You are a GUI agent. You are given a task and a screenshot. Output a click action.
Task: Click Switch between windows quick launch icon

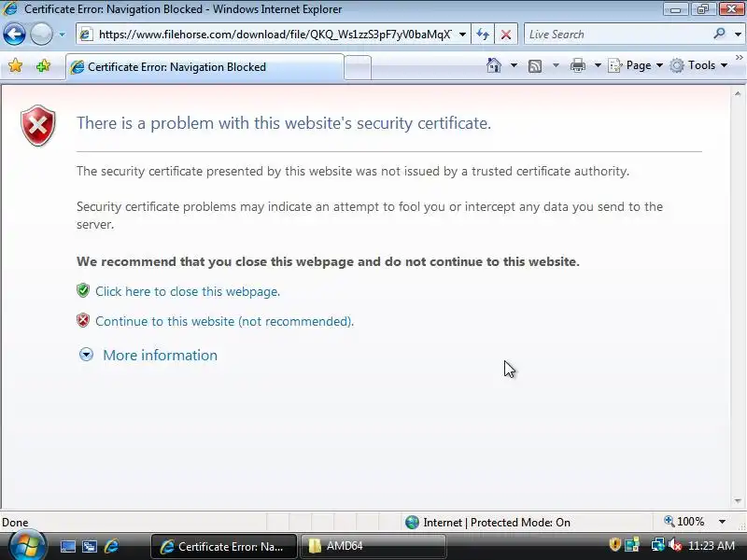(89, 546)
